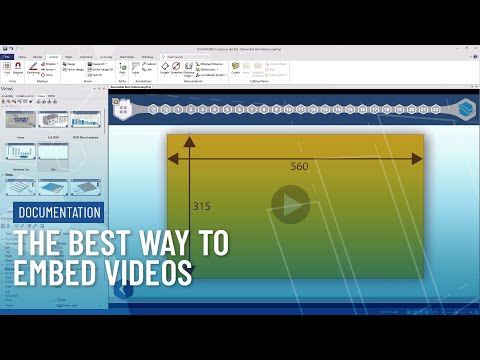Jump to timeline step 5 hexagon
480x360 pixels.
pyautogui.click(x=227, y=109)
